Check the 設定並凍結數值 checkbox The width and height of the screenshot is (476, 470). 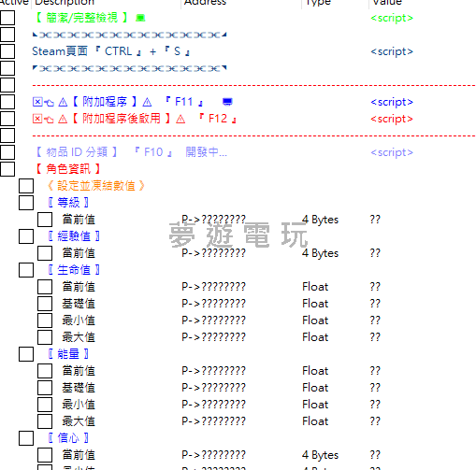26,186
